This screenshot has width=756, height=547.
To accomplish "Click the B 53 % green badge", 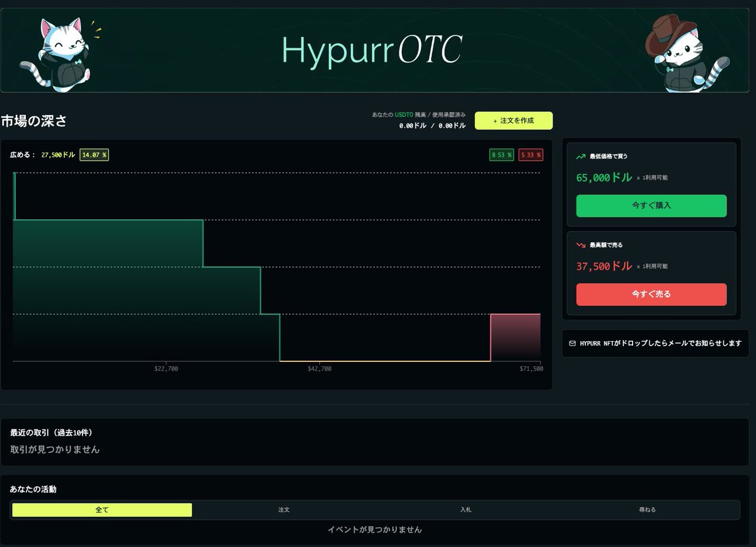I will point(501,155).
